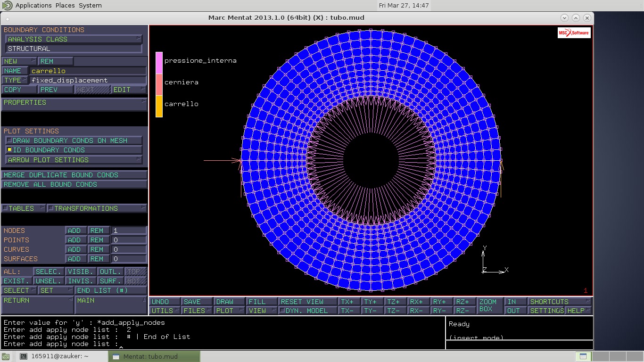Click the SELEC. all button
Screen dimensions: 644x362
49,271
